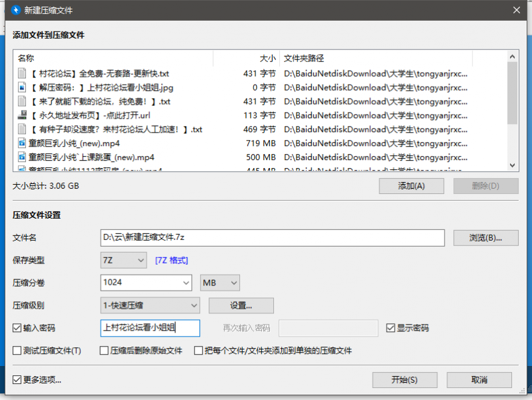Click the MP4 video icon of the 500 MB file
532x400 pixels.
click(21, 157)
